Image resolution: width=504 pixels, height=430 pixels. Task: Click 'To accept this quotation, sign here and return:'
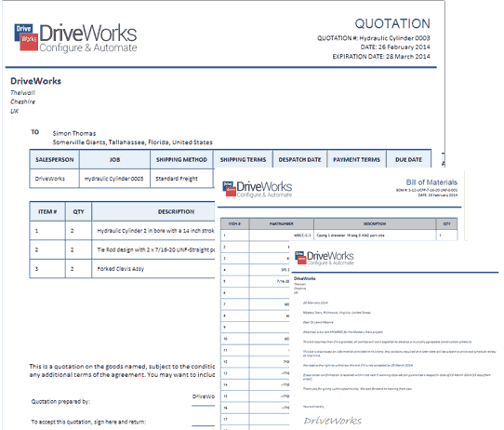[88, 422]
